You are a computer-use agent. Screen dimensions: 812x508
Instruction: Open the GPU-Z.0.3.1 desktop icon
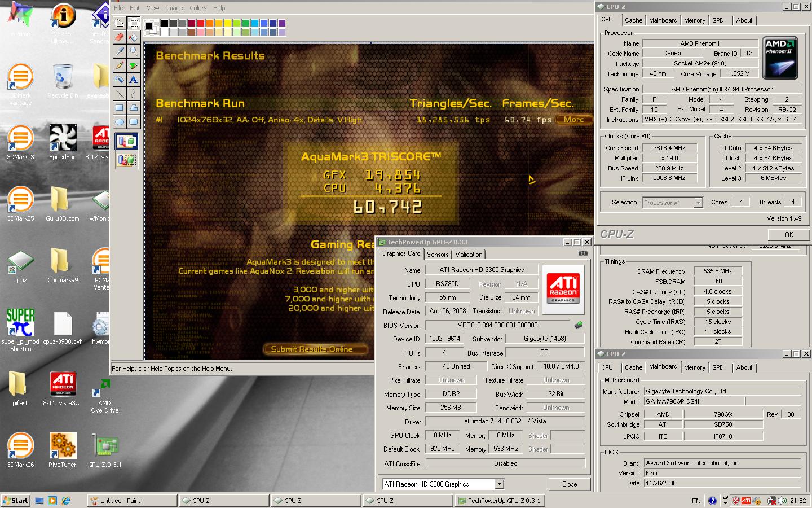coord(105,449)
